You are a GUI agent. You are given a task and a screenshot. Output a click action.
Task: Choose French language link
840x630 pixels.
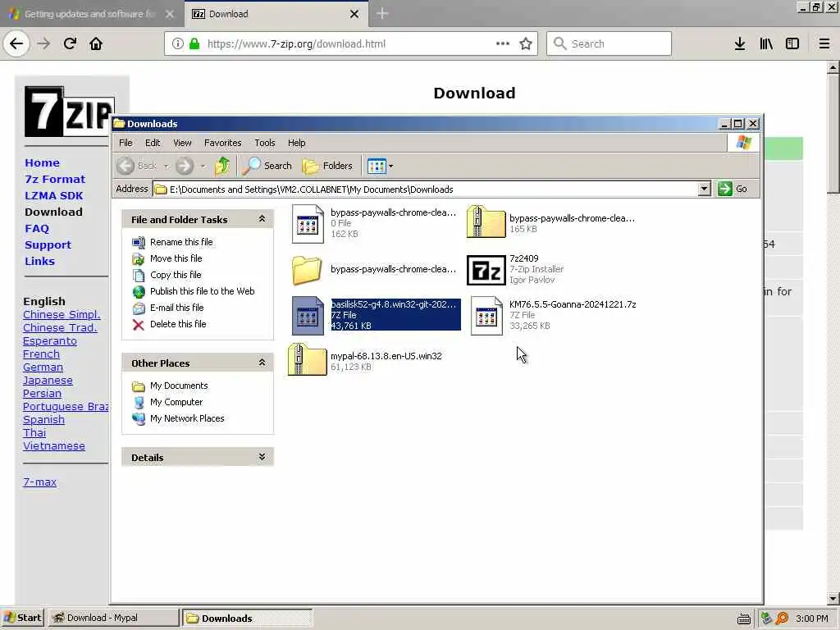click(x=41, y=354)
